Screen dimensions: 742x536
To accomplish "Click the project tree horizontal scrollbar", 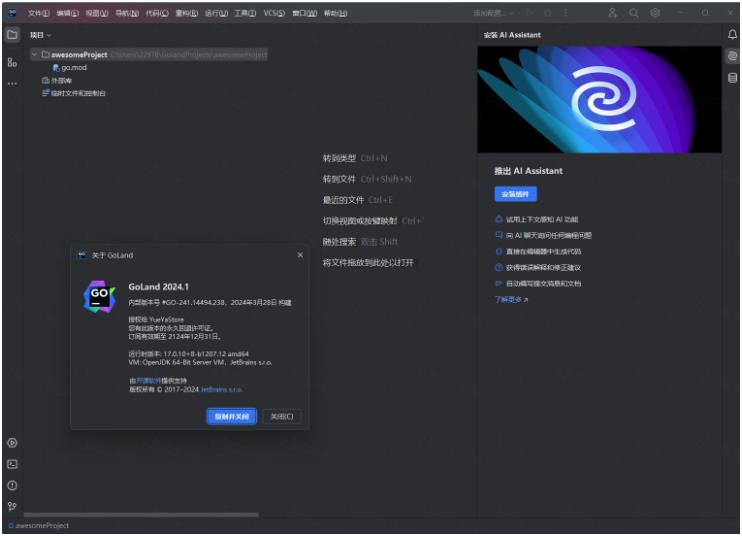I will (x=141, y=514).
